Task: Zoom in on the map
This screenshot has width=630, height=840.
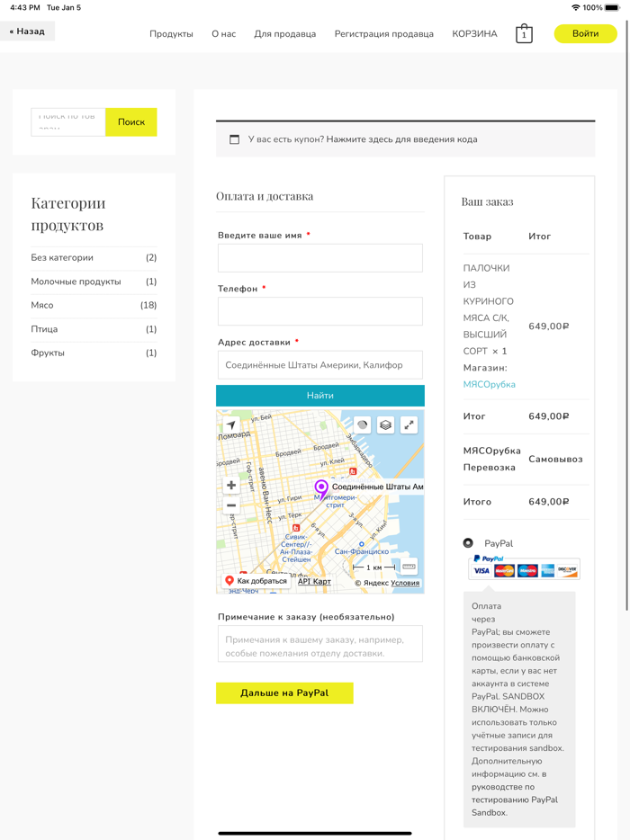Action: coord(231,486)
